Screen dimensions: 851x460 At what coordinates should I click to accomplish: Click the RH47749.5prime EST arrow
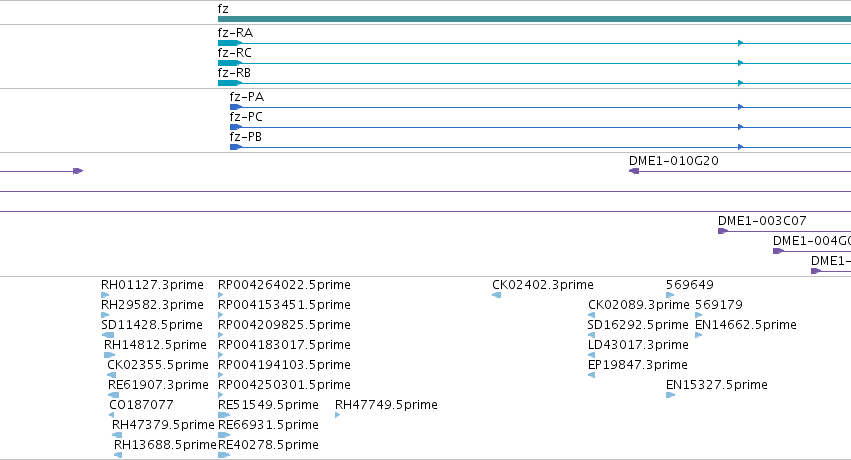tap(338, 415)
